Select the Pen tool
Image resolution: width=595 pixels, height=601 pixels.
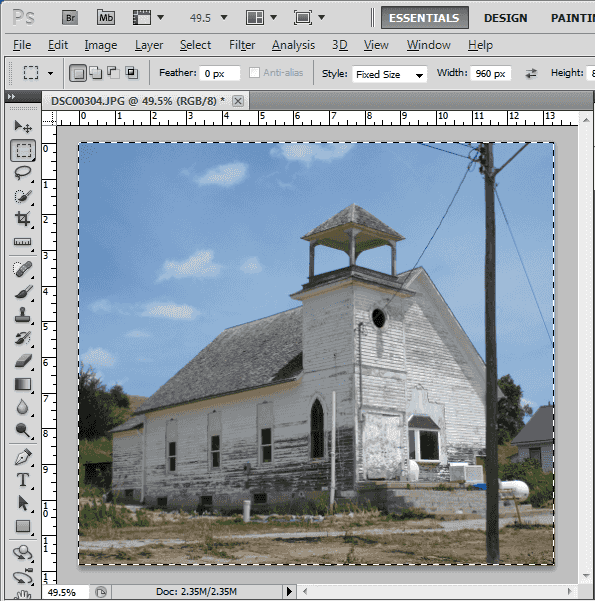tap(23, 457)
